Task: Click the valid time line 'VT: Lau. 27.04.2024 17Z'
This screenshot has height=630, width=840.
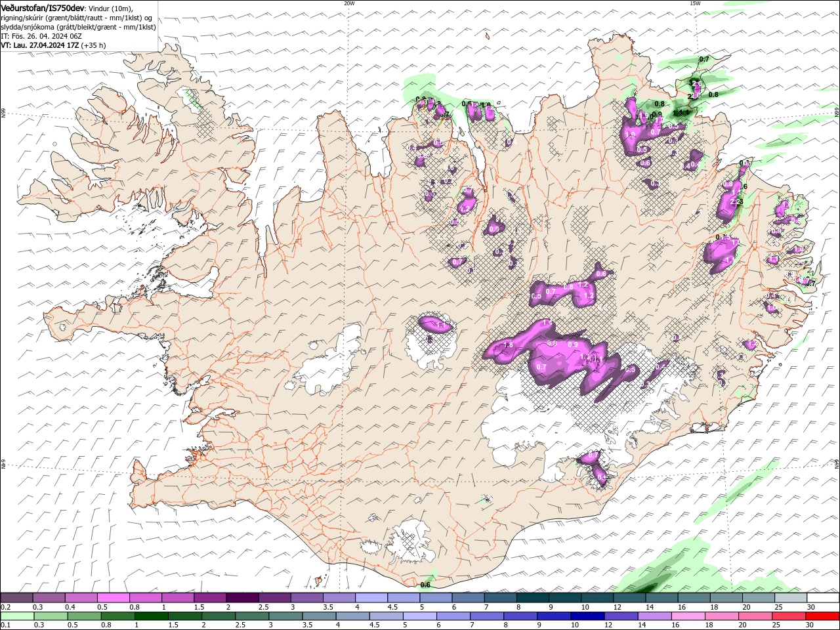Action: (x=40, y=45)
